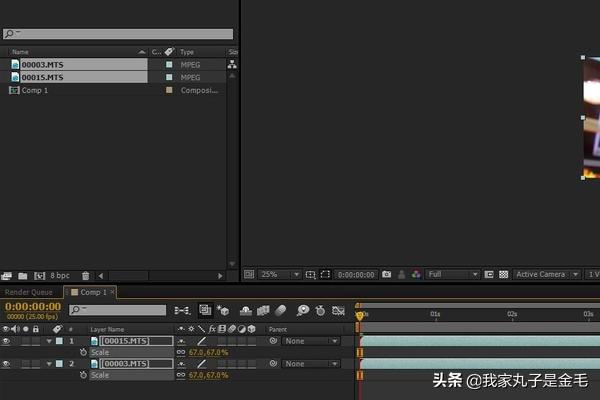Hide the 00015.MTS layer with eye icon
The image size is (600, 400).
(6, 341)
